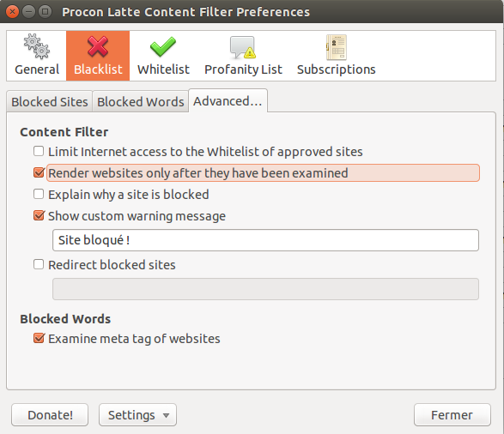The width and height of the screenshot is (504, 434).
Task: Open the Subscriptions address book icon
Action: (337, 47)
